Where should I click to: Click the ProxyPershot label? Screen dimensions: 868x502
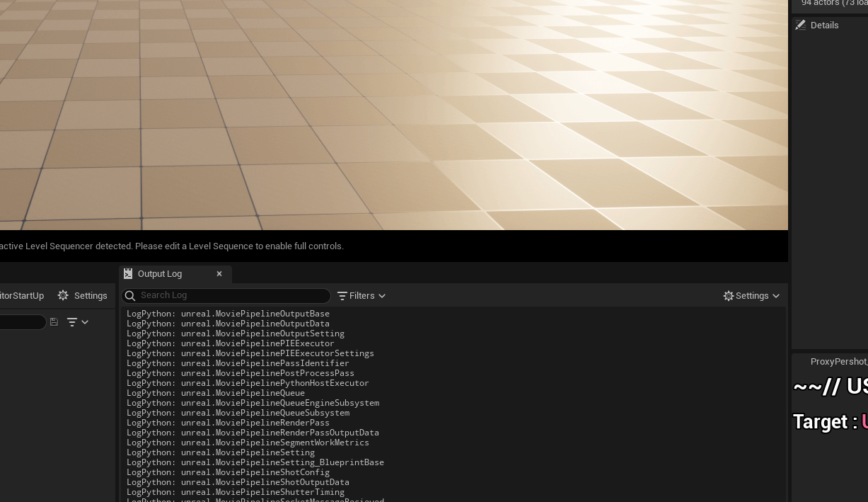839,362
